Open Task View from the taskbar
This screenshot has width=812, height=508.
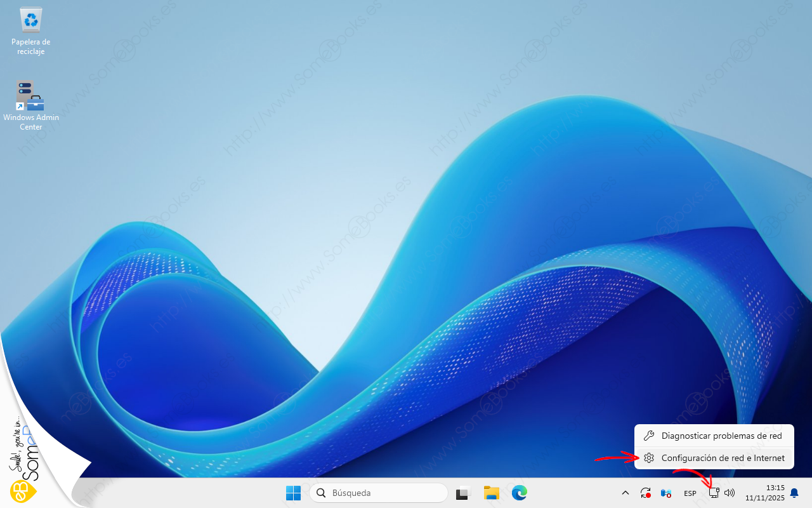(x=463, y=493)
